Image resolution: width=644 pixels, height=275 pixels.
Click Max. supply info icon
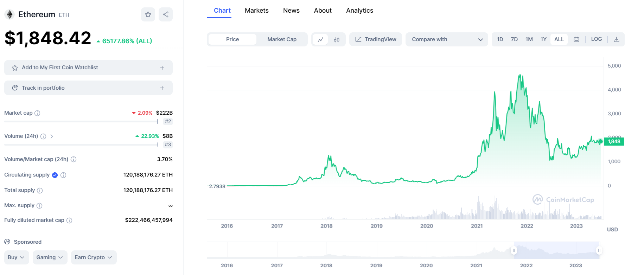(39, 206)
